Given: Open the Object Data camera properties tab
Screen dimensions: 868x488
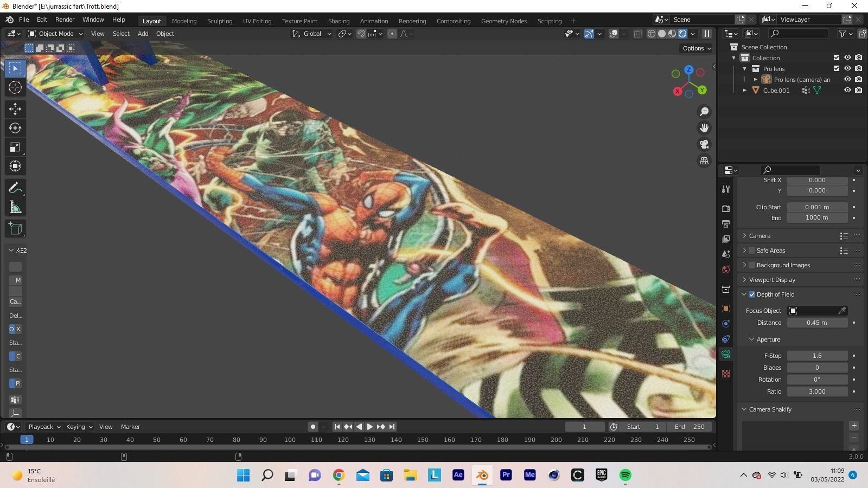Looking at the screenshot, I should [x=726, y=354].
